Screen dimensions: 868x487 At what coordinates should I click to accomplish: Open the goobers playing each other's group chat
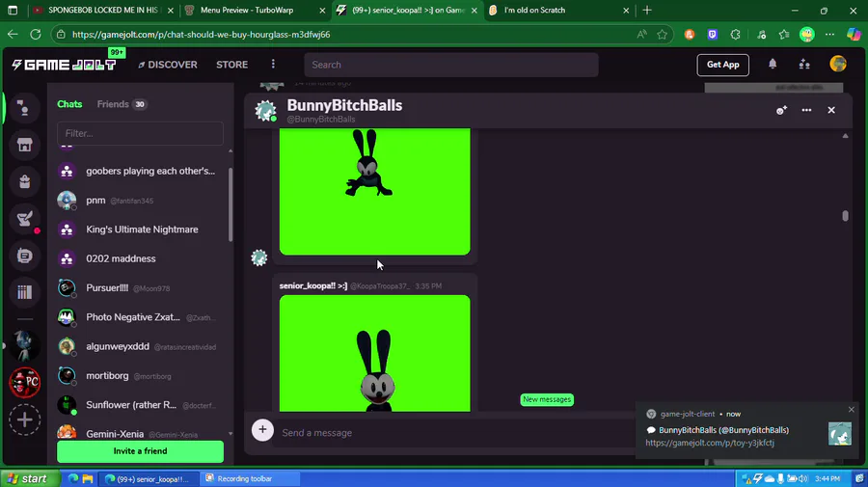tap(140, 171)
